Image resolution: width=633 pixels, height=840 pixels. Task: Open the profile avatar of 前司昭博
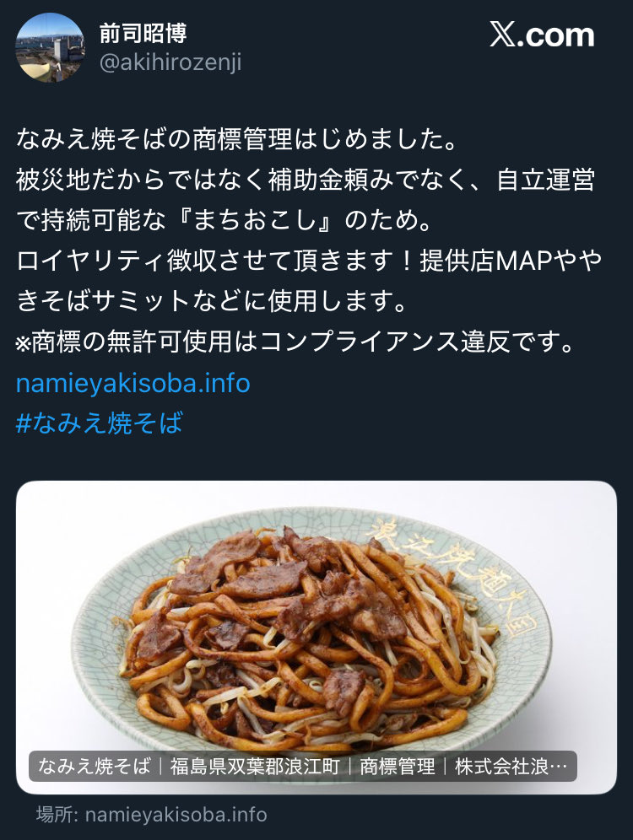[50, 48]
